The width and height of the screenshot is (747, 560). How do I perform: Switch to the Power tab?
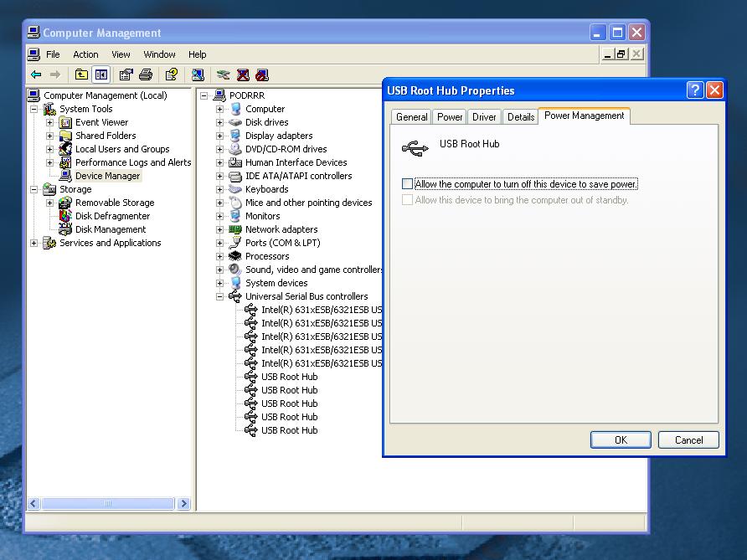pos(450,117)
